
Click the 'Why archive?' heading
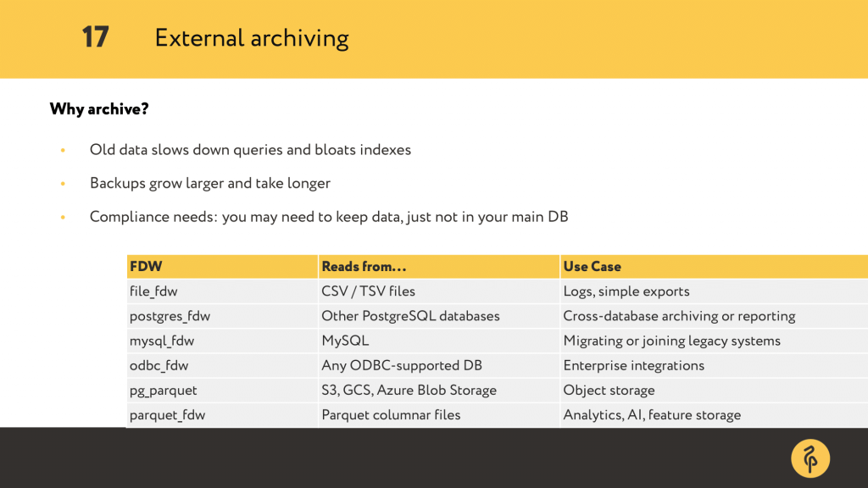99,109
